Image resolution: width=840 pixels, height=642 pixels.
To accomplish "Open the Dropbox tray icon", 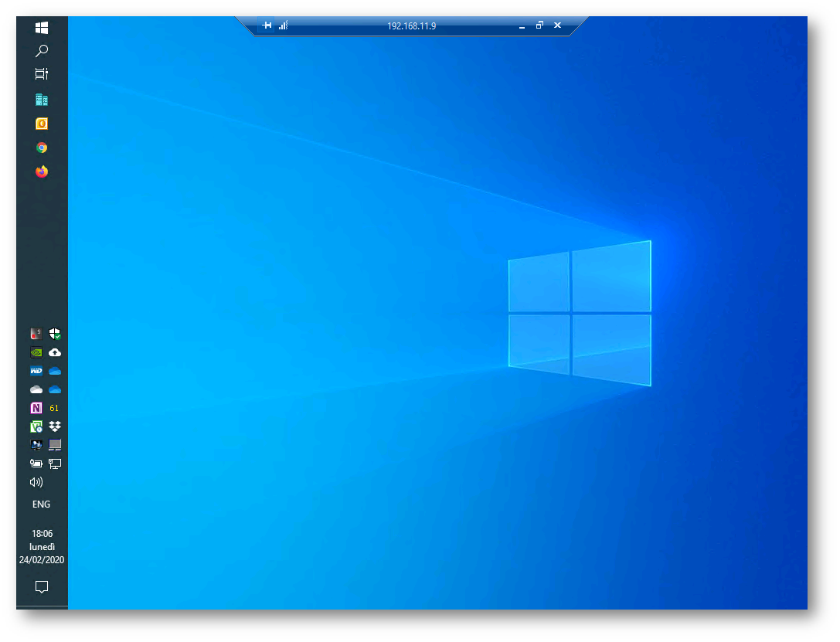I will (x=55, y=426).
